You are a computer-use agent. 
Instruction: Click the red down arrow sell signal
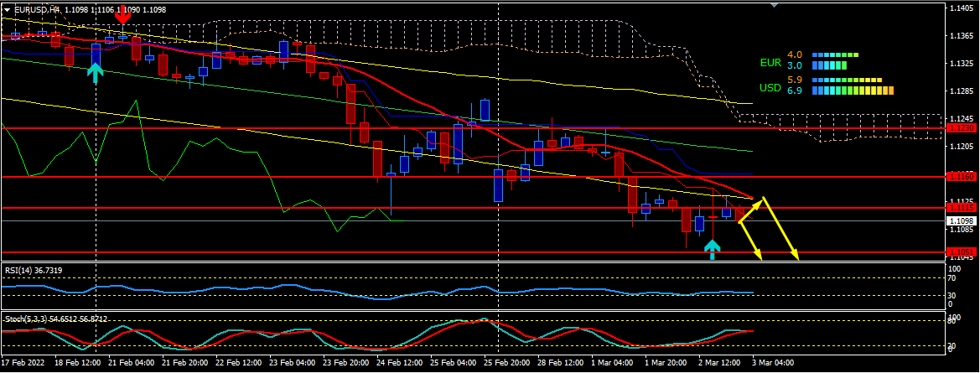(122, 14)
